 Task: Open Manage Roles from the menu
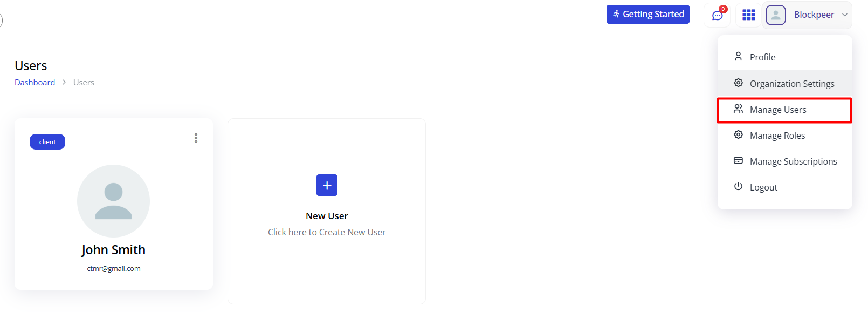777,136
